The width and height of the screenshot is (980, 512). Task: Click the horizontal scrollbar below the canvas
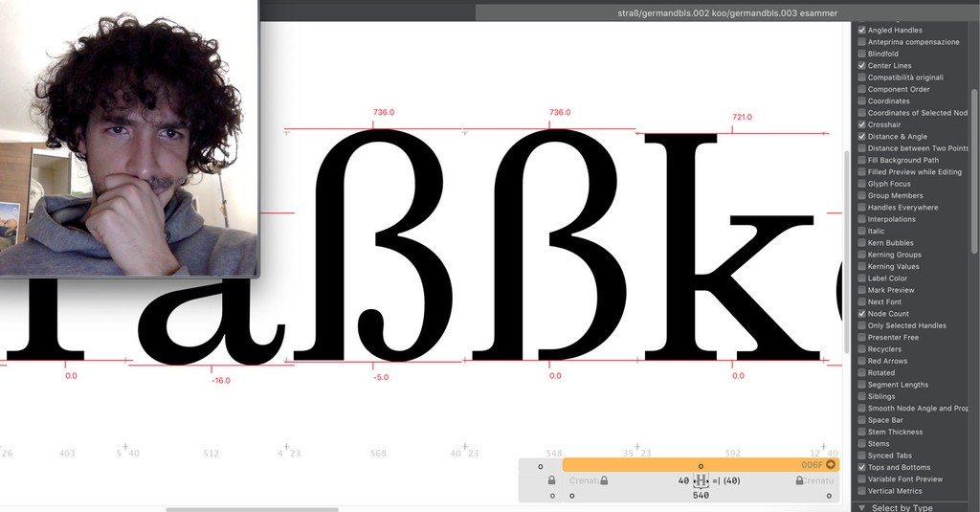click(239, 509)
